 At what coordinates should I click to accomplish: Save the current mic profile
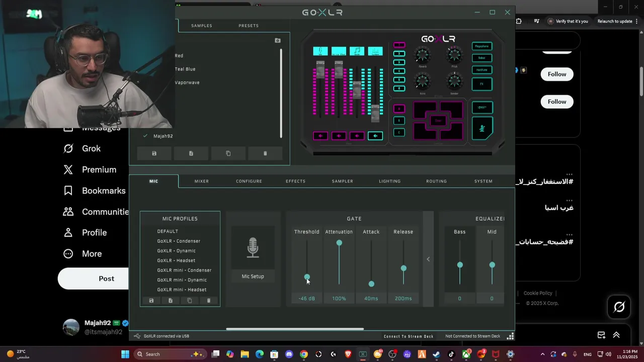pos(151,301)
